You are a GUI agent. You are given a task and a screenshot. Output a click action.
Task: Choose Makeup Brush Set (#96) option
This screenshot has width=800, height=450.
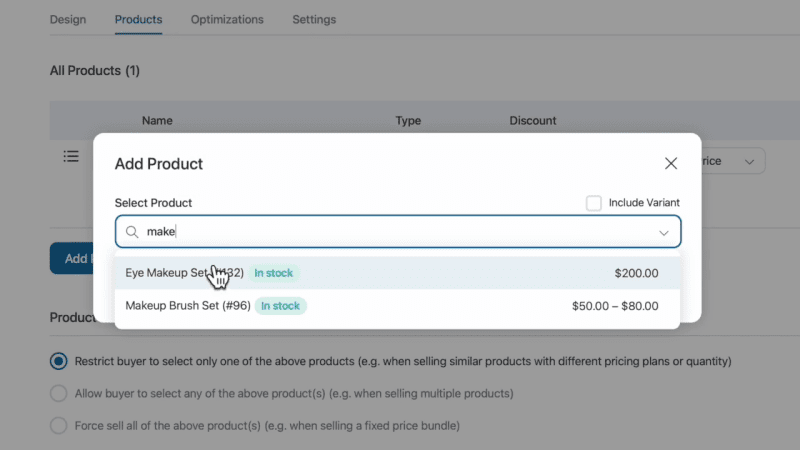click(397, 306)
